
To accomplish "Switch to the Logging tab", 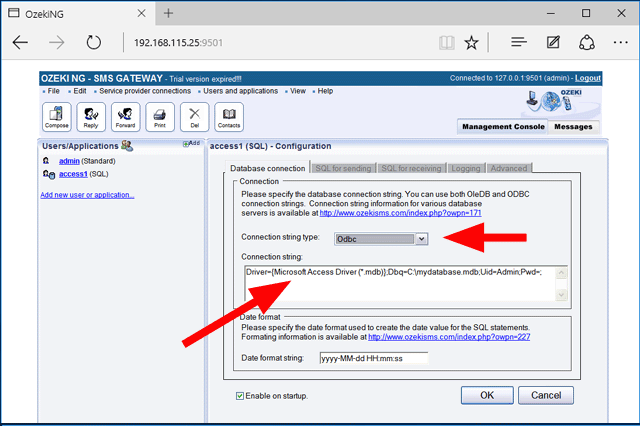I will tap(465, 168).
